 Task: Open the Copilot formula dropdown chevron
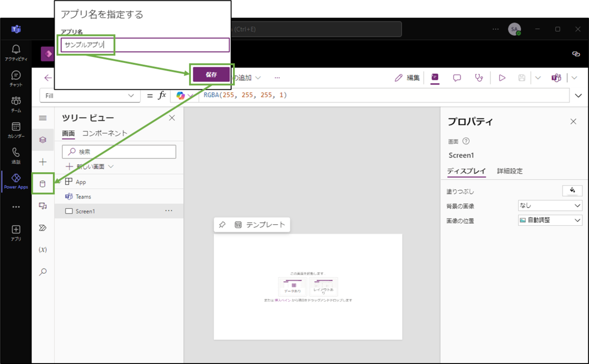[191, 96]
